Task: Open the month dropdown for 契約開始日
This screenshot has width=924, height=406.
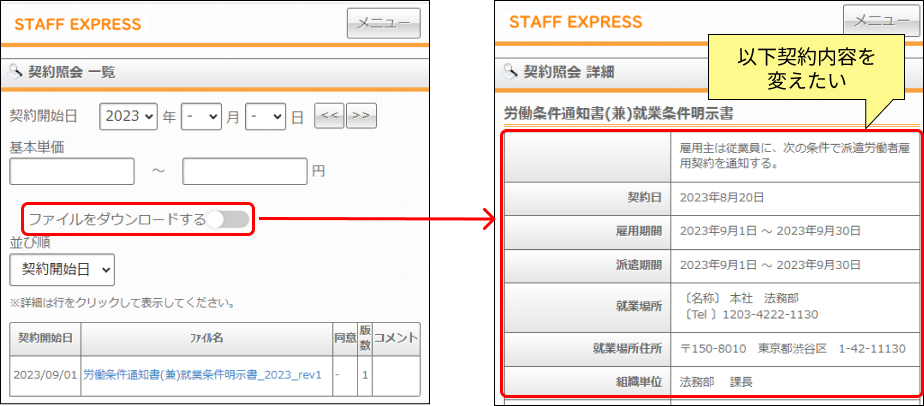Action: point(201,116)
